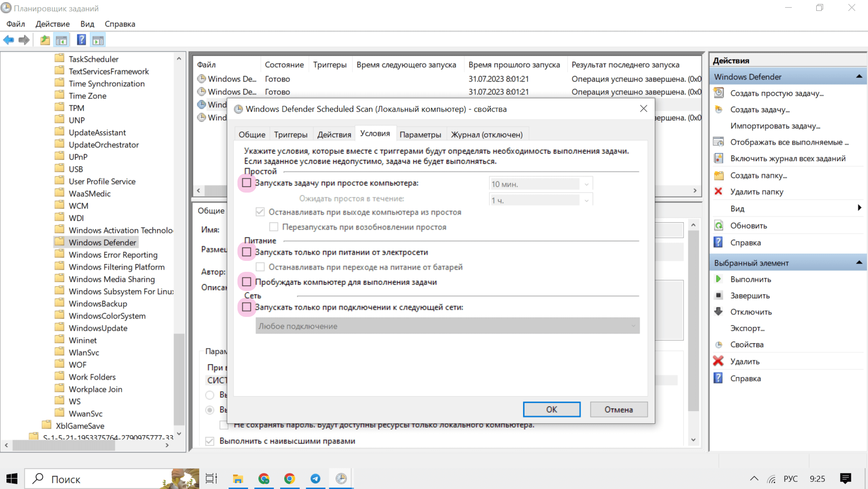Switch to the Триггеры tab
This screenshot has width=868, height=489.
click(290, 135)
